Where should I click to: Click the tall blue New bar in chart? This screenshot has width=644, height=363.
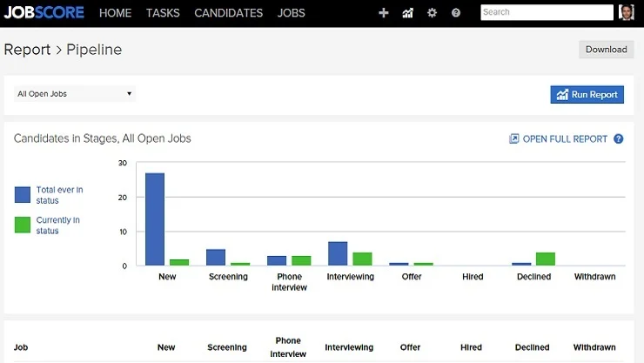click(155, 218)
